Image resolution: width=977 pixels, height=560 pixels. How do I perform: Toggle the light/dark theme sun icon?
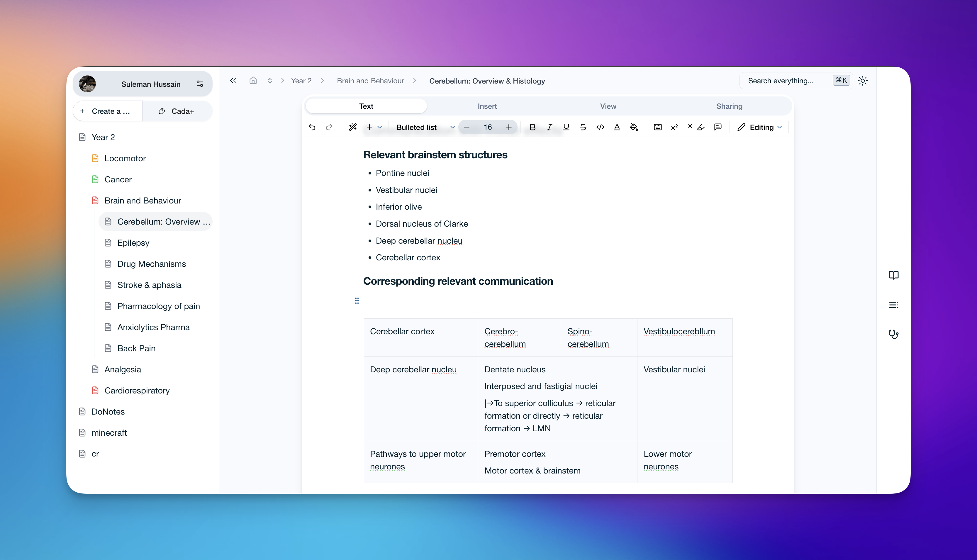(x=863, y=81)
